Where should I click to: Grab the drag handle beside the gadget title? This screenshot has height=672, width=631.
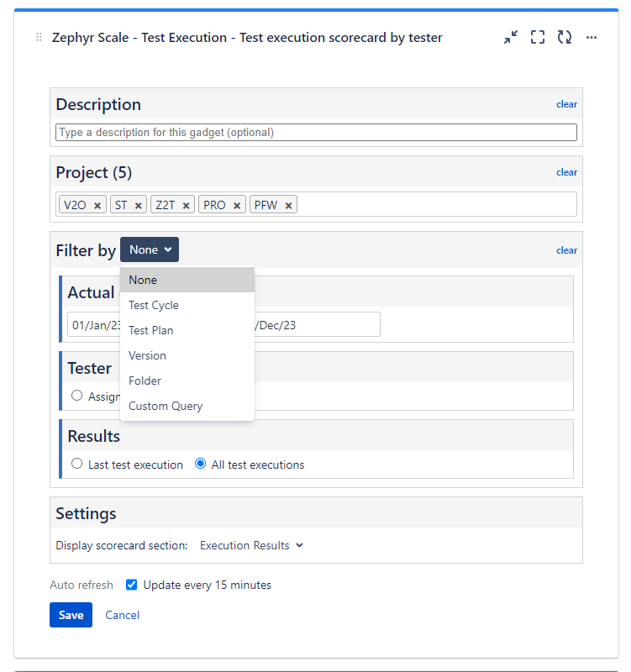[39, 37]
